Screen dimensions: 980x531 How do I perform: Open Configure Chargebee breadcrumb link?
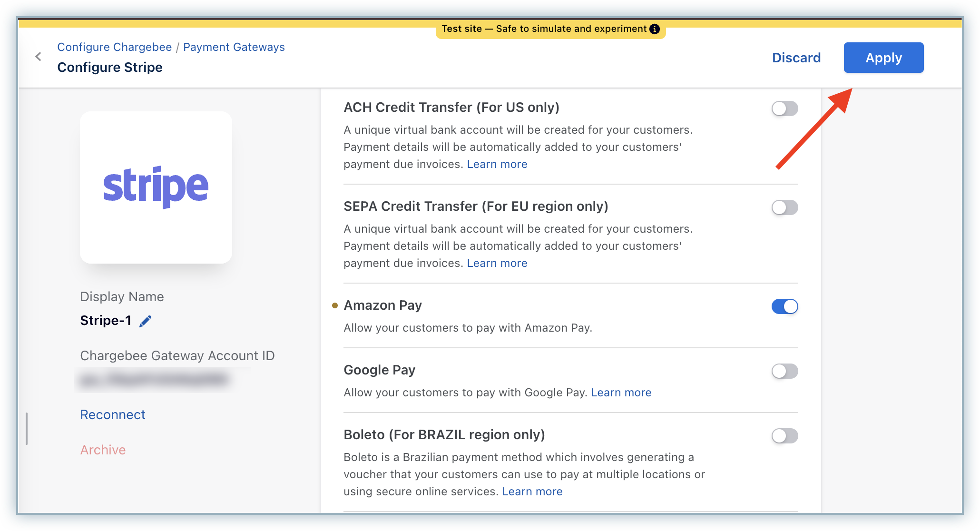115,47
